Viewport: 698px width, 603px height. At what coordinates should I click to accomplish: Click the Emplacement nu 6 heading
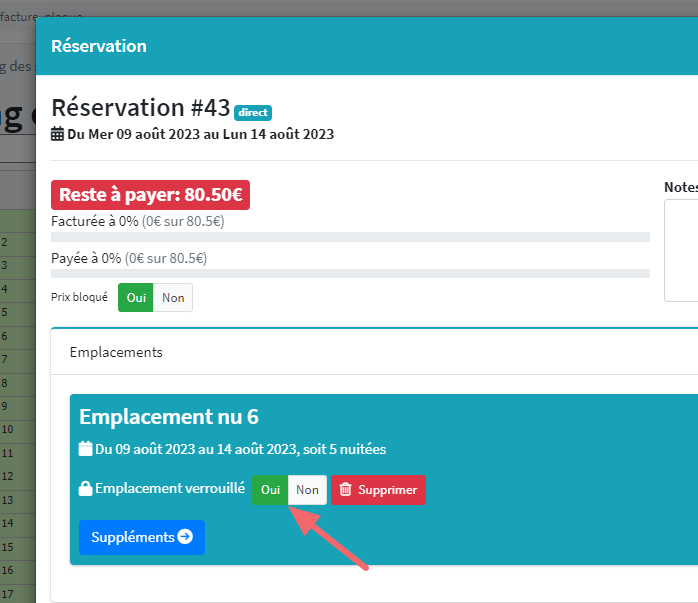[169, 417]
